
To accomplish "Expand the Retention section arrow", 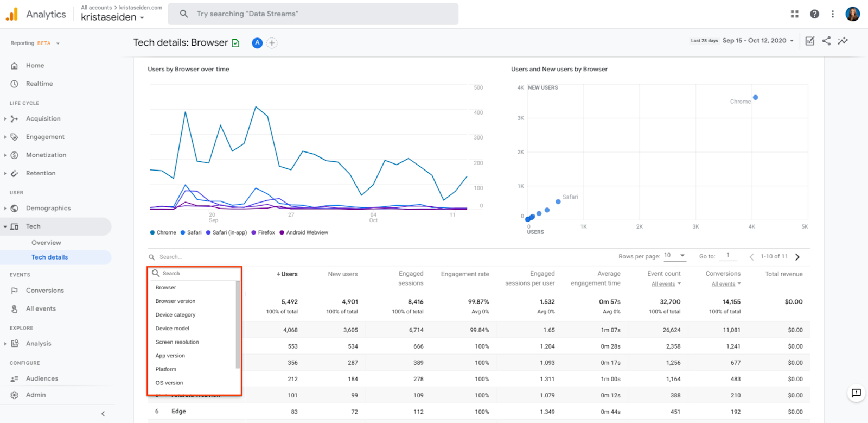I will (x=5, y=174).
